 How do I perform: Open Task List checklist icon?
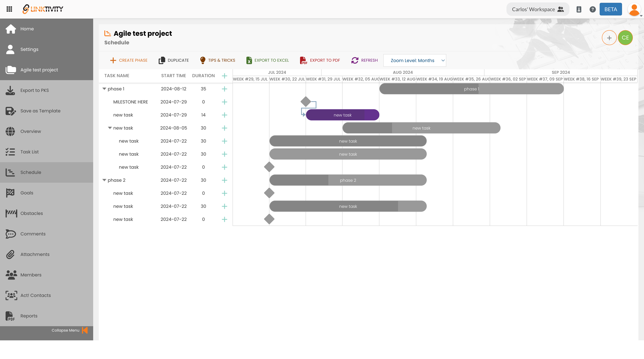click(x=10, y=152)
